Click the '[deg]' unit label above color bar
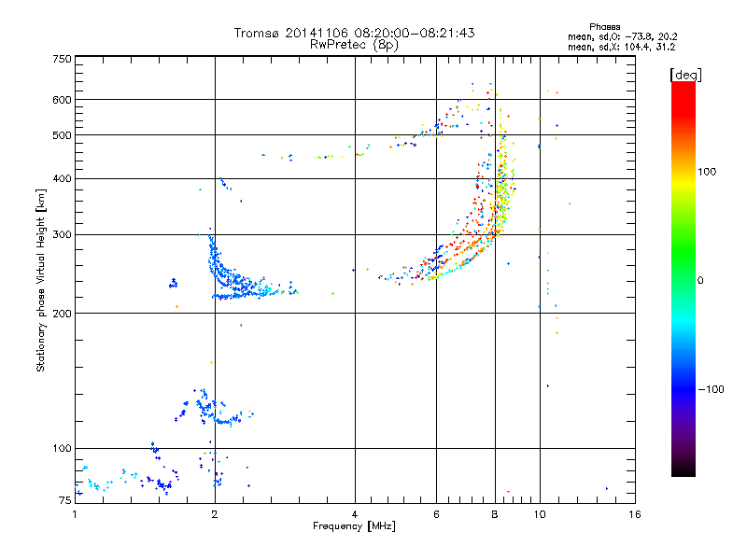 [x=685, y=75]
